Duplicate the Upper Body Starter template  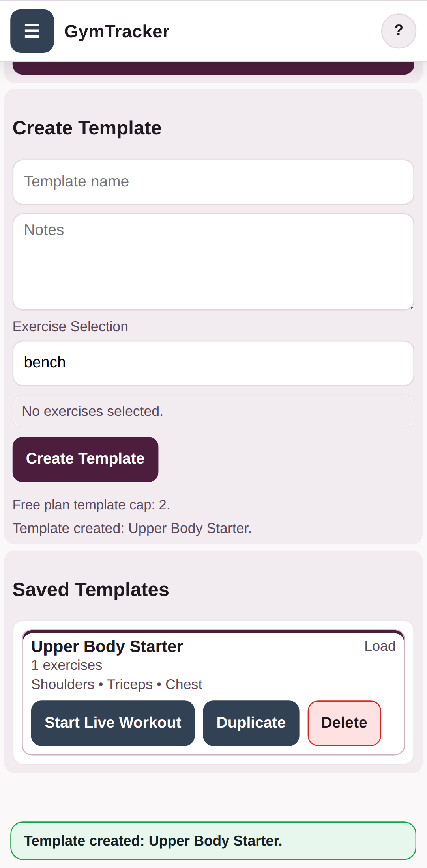(x=251, y=723)
